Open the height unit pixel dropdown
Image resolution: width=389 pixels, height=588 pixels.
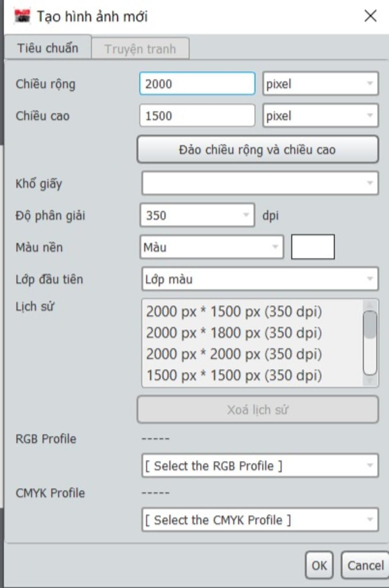(x=320, y=115)
